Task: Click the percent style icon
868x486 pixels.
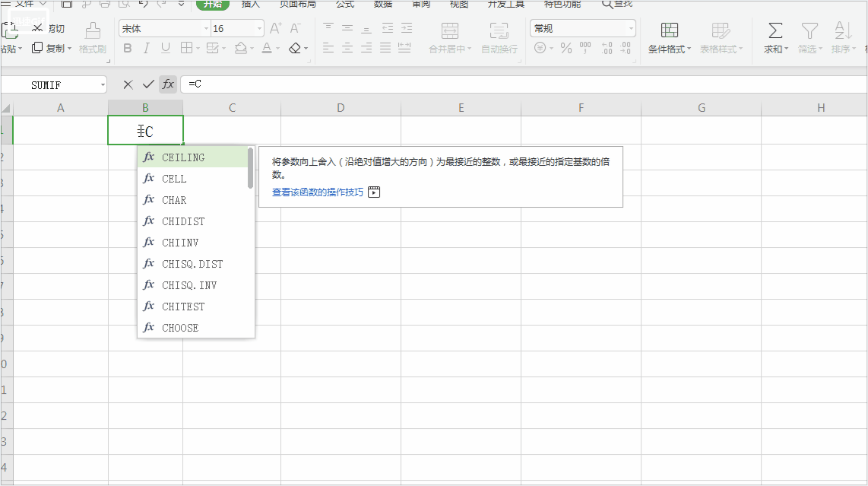Action: [565, 48]
